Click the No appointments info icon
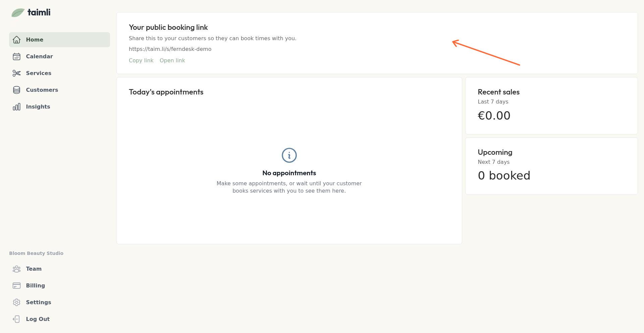 (x=289, y=155)
